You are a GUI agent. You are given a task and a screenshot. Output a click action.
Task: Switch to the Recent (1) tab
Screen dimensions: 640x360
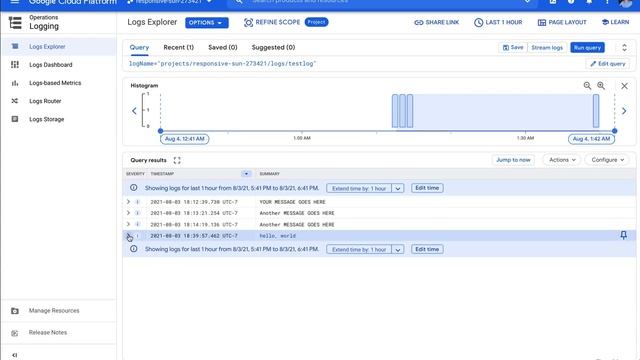click(x=178, y=47)
